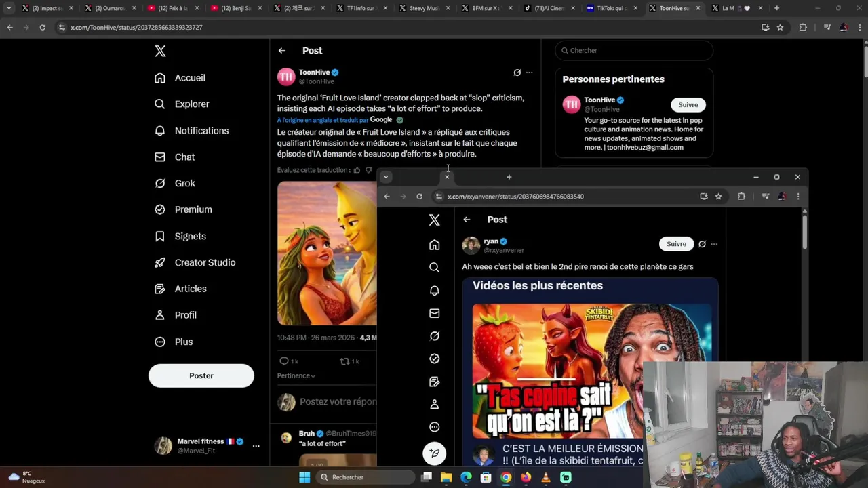
Task: Open Grok in the X sidebar
Action: click(175, 184)
